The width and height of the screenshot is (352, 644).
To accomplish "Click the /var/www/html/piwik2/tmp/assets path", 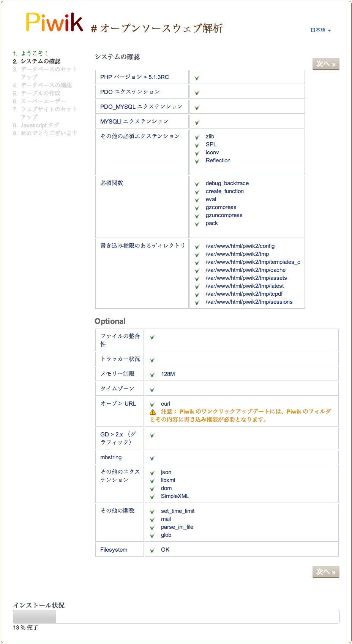I will [246, 278].
